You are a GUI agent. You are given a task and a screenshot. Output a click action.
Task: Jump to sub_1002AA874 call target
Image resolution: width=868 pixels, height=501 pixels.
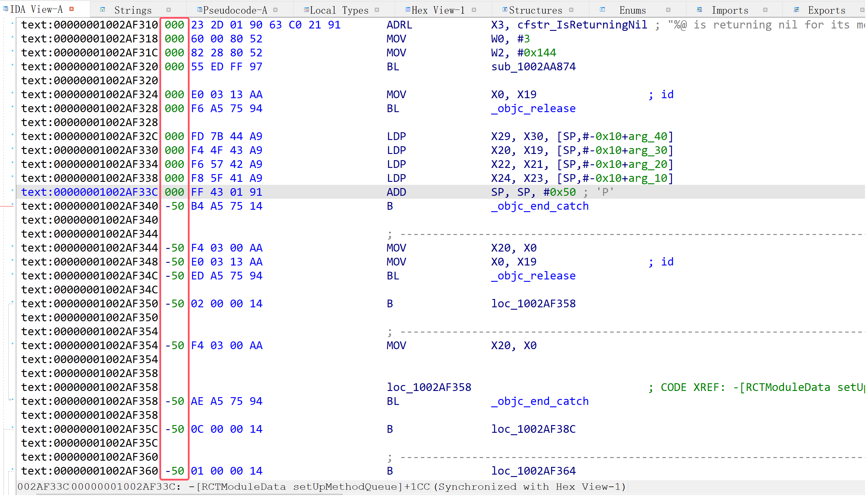click(x=533, y=67)
